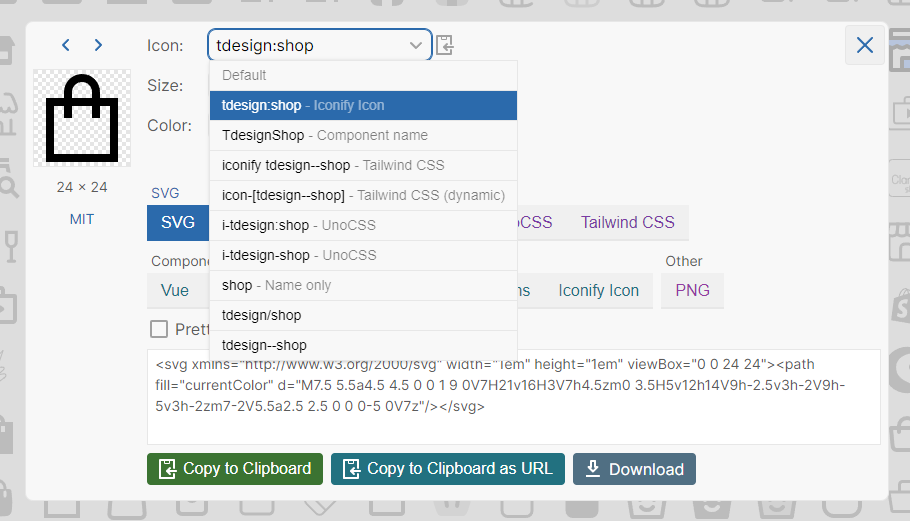
Task: Choose 'TdesignShop - Component name' option
Action: point(363,135)
